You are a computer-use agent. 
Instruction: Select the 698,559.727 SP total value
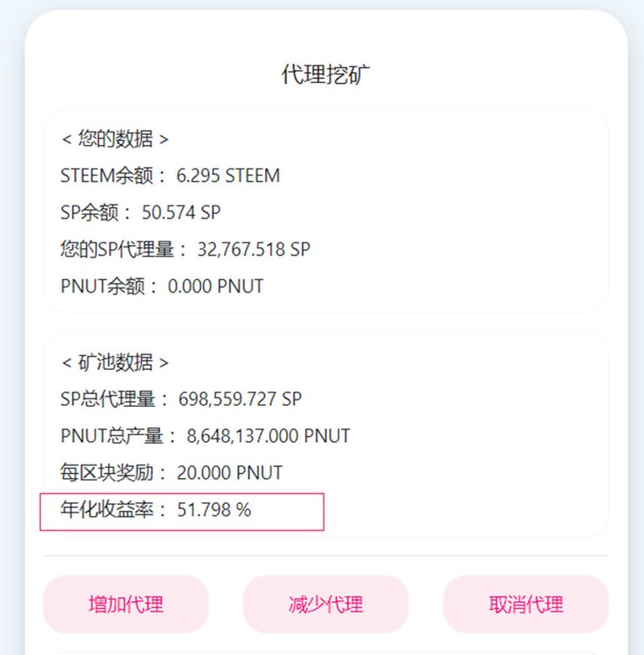pyautogui.click(x=240, y=399)
